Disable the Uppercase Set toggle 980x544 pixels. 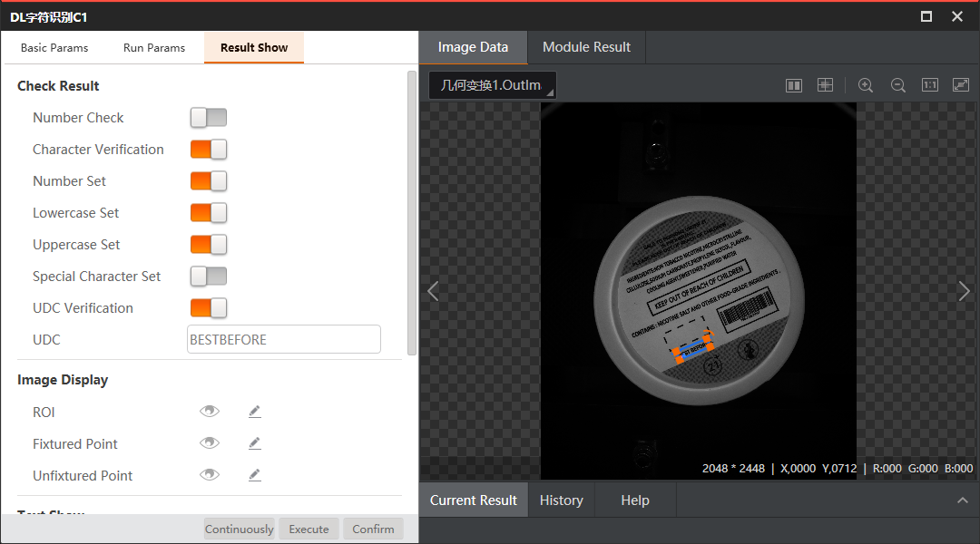209,244
